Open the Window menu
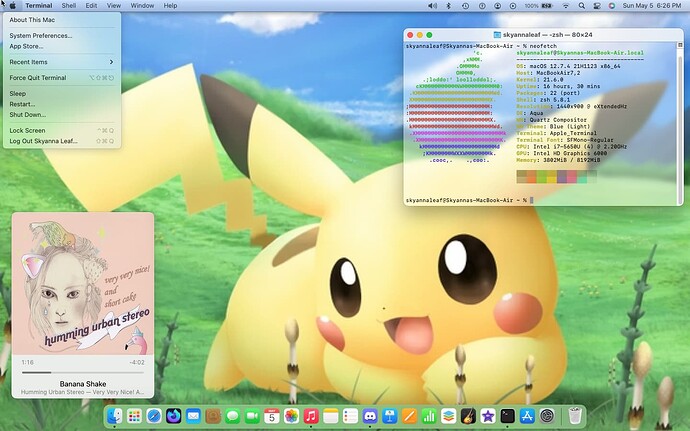690x431 pixels. [142, 6]
